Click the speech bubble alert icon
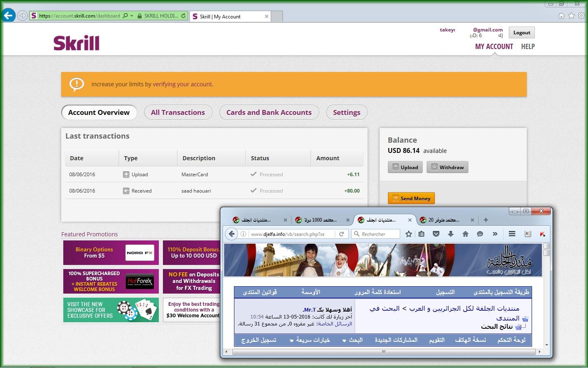 coord(77,84)
